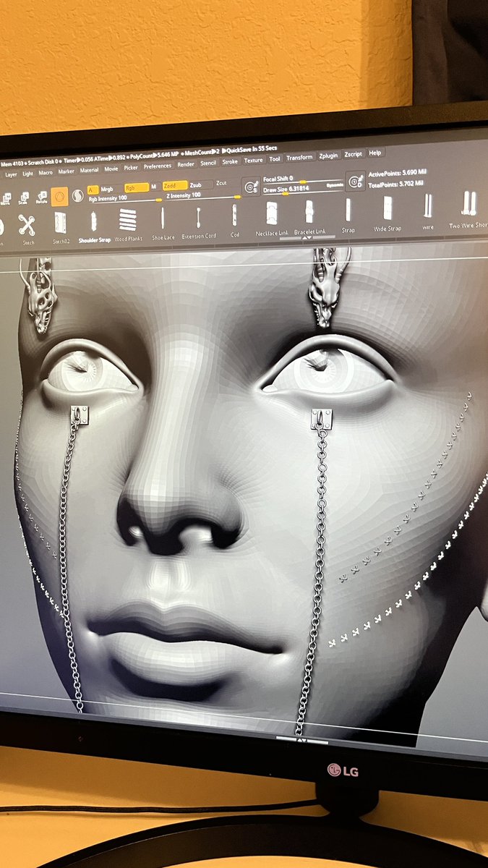
Task: Toggle the M material mode
Action: click(153, 187)
